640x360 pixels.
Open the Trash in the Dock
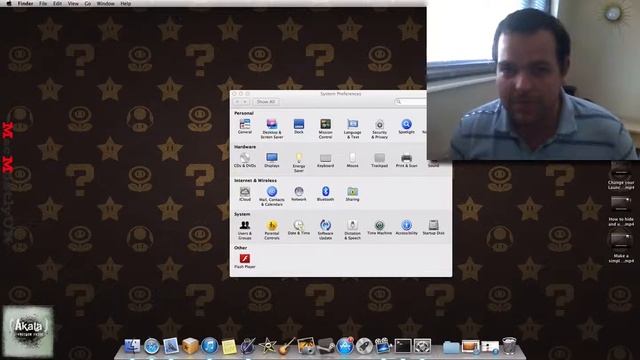[x=509, y=346]
